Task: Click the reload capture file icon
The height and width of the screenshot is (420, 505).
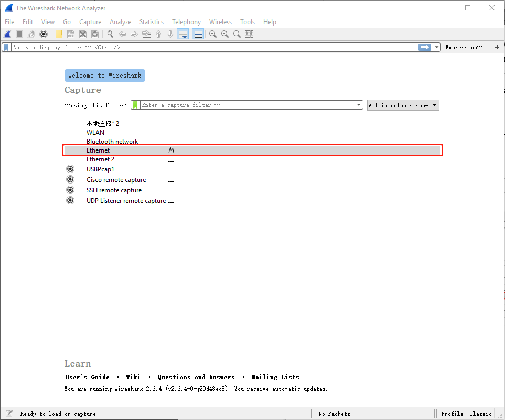Action: (95, 34)
